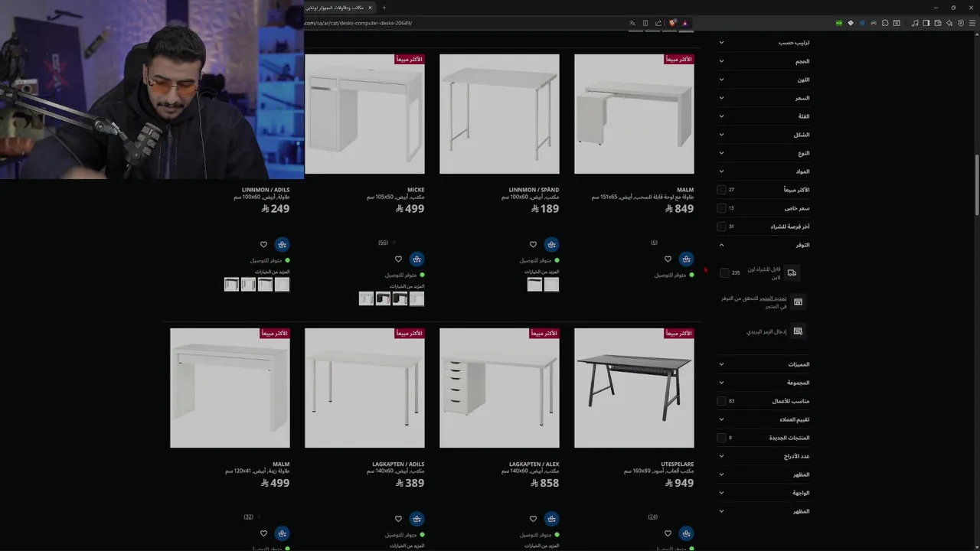The height and width of the screenshot is (551, 980).
Task: Click إدخال الرمز البريدي postal code link
Action: click(766, 331)
